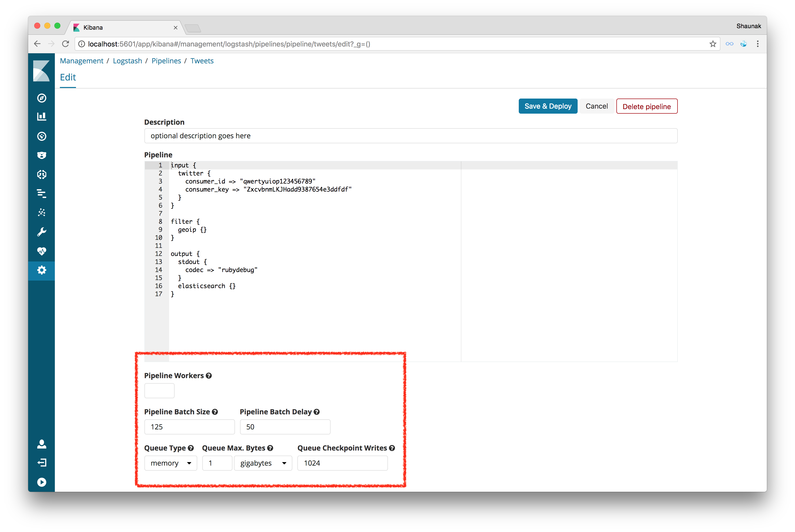Open Queue Type memory dropdown
This screenshot has width=795, height=532.
171,463
